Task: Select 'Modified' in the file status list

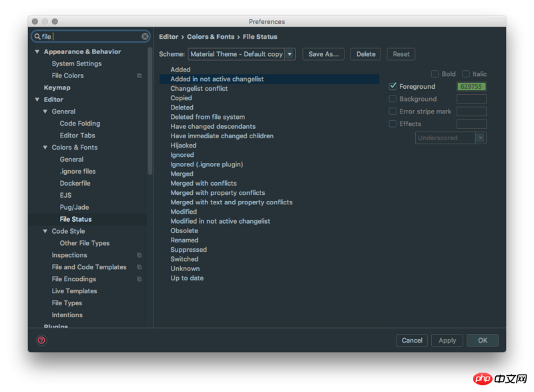Action: tap(184, 212)
